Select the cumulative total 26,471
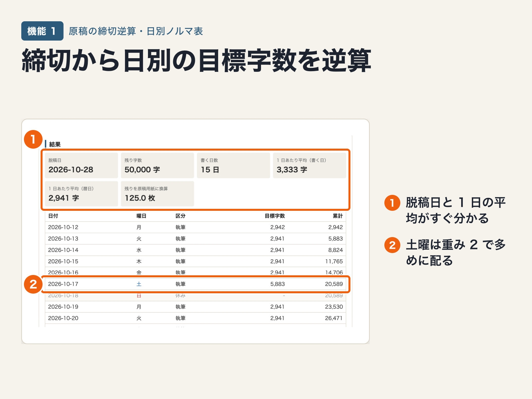The width and height of the screenshot is (532, 399). point(334,318)
